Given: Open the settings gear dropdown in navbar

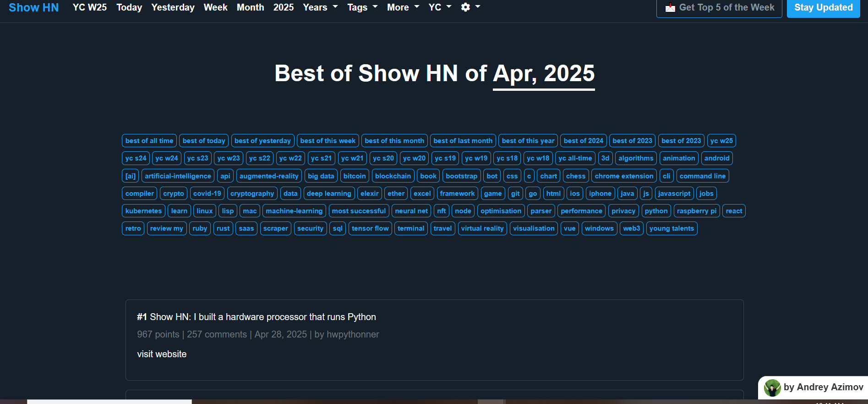Looking at the screenshot, I should click(x=470, y=7).
